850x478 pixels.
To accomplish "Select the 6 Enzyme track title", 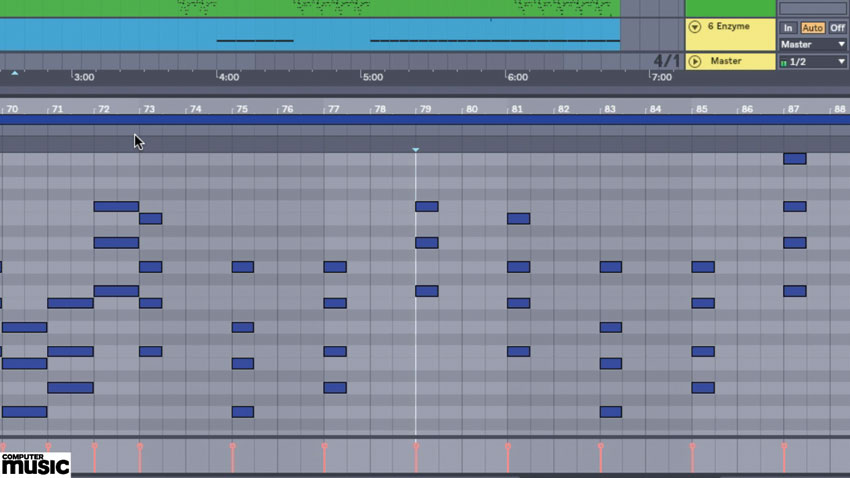I will tap(729, 26).
